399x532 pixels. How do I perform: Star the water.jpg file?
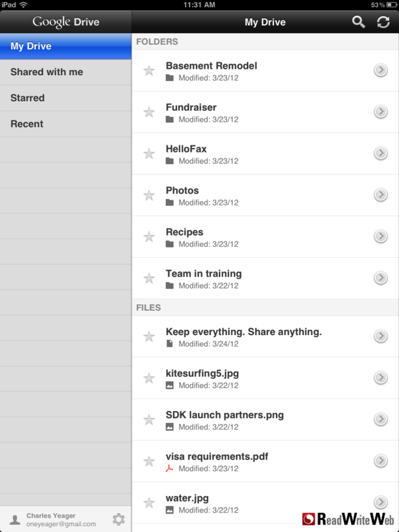click(149, 503)
